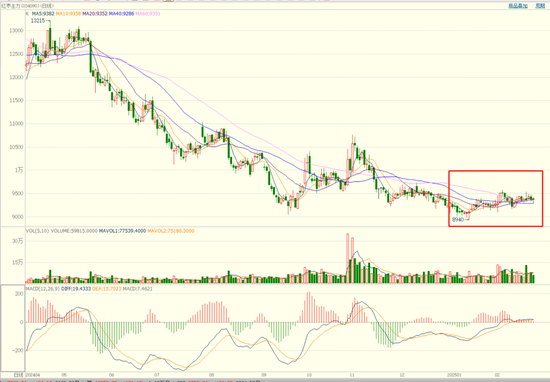Click the 8940 low price marker

[458, 220]
